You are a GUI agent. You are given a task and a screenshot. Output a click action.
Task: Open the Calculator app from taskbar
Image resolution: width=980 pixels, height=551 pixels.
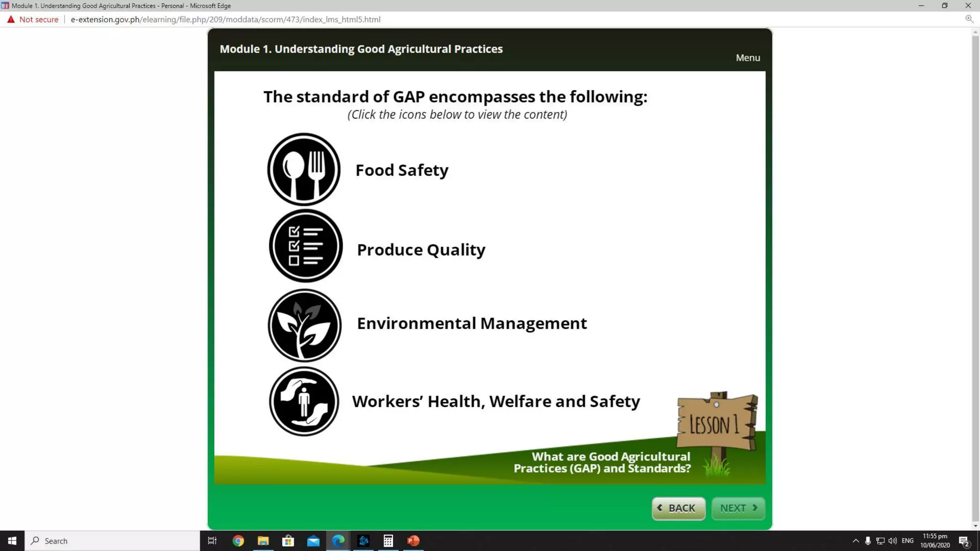point(388,540)
